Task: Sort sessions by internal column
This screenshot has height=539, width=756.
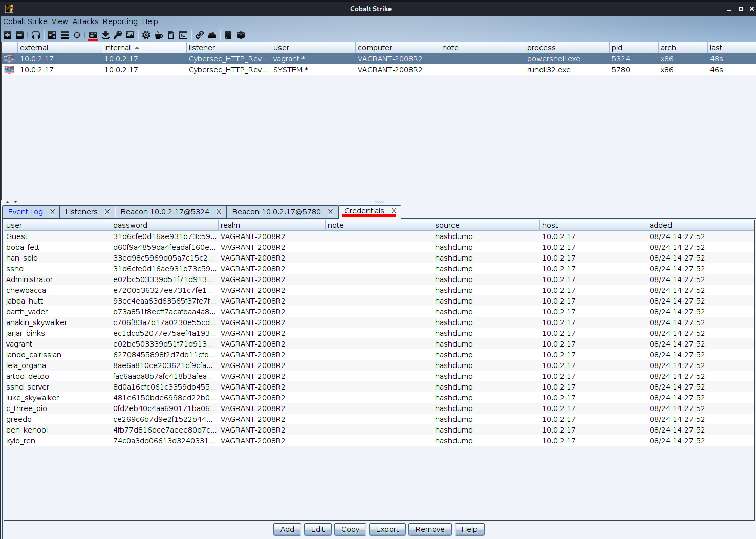Action: pos(144,48)
